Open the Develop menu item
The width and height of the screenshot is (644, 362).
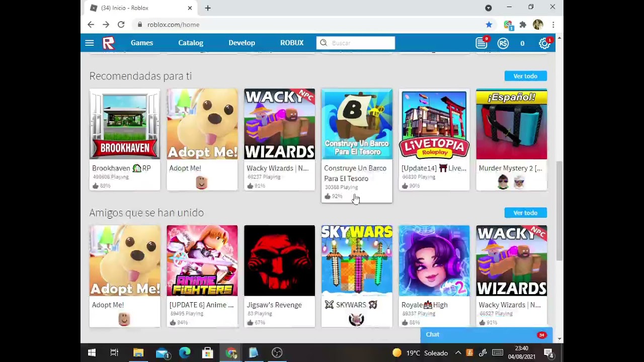click(x=242, y=43)
